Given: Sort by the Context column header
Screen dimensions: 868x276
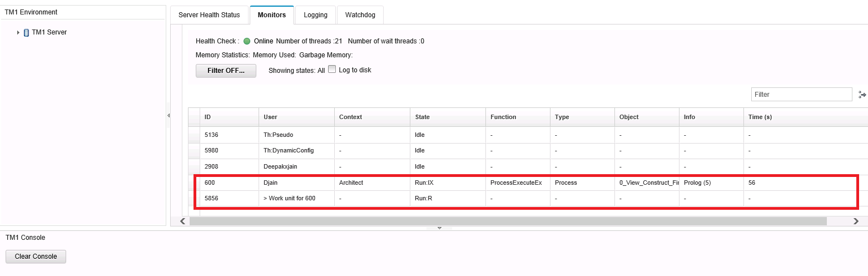Looking at the screenshot, I should [x=373, y=117].
